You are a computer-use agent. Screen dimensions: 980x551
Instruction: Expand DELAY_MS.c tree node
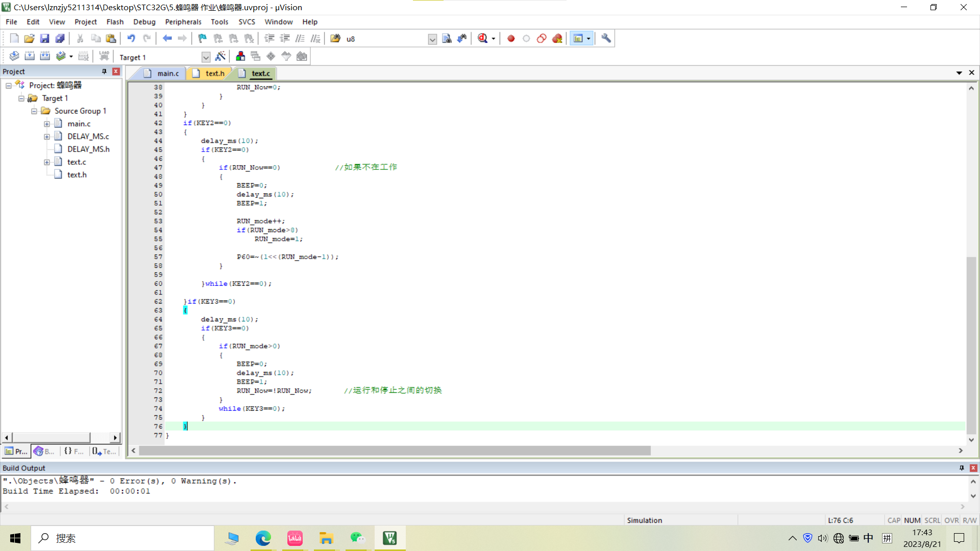point(47,137)
